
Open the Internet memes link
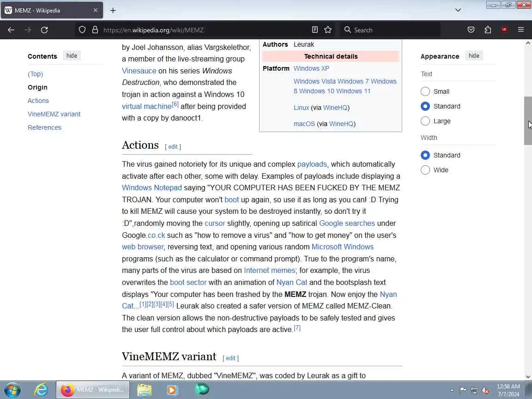(x=270, y=271)
